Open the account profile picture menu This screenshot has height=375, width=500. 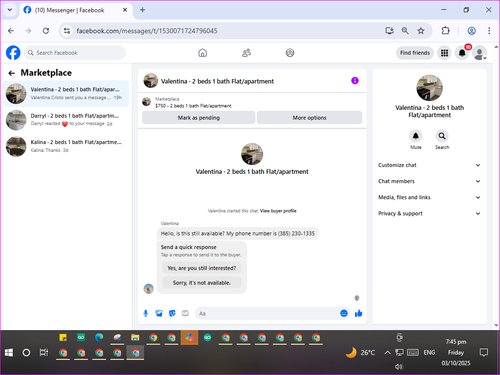tap(480, 53)
